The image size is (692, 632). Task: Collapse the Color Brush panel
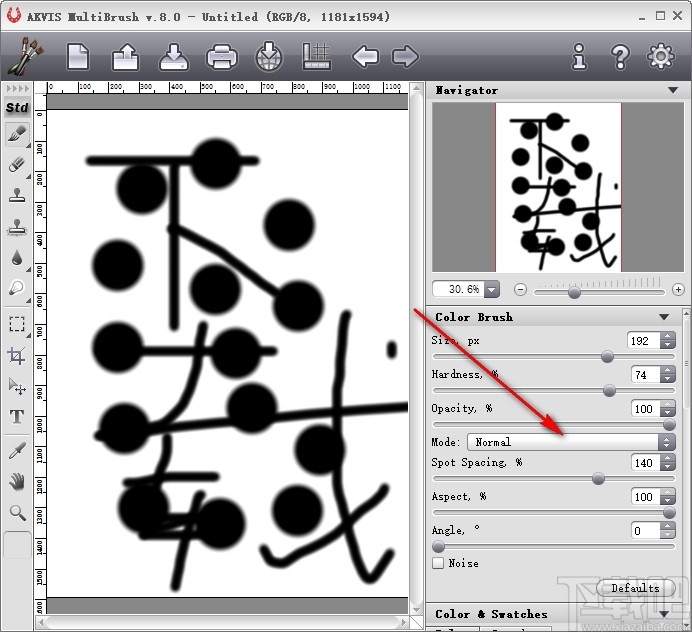pos(664,317)
